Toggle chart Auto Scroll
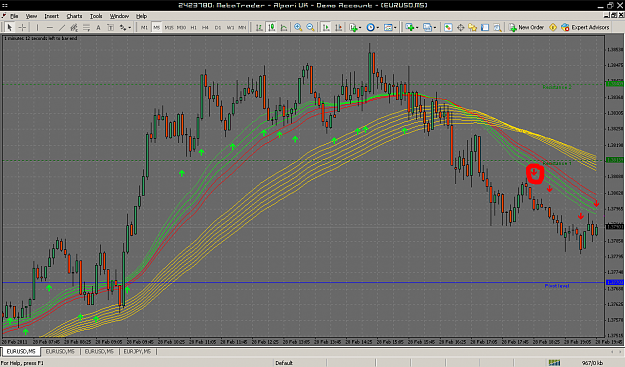Viewport: 625px width, 367px height. (x=326, y=27)
